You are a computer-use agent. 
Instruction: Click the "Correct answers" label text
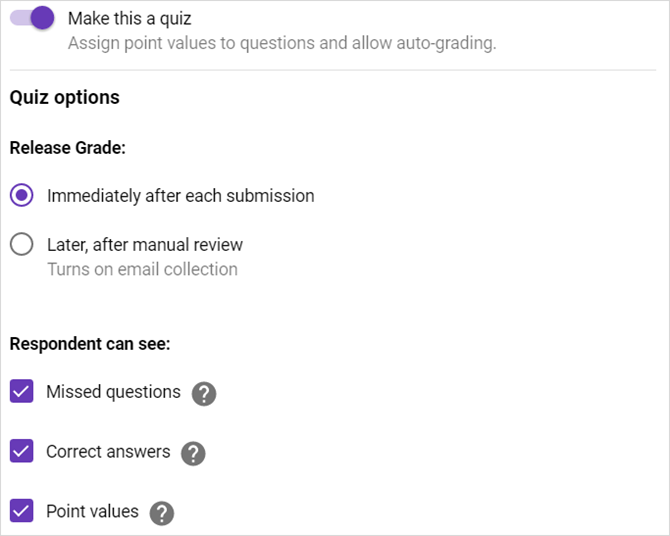point(108,452)
